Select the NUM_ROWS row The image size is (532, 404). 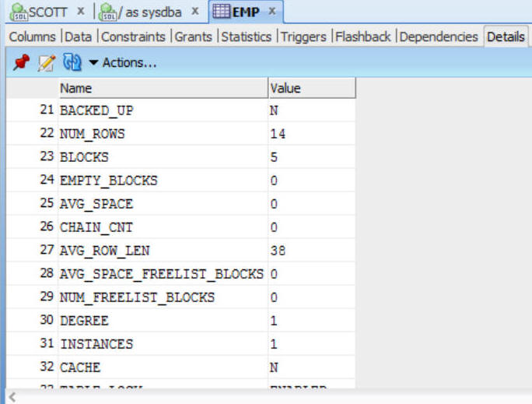92,134
